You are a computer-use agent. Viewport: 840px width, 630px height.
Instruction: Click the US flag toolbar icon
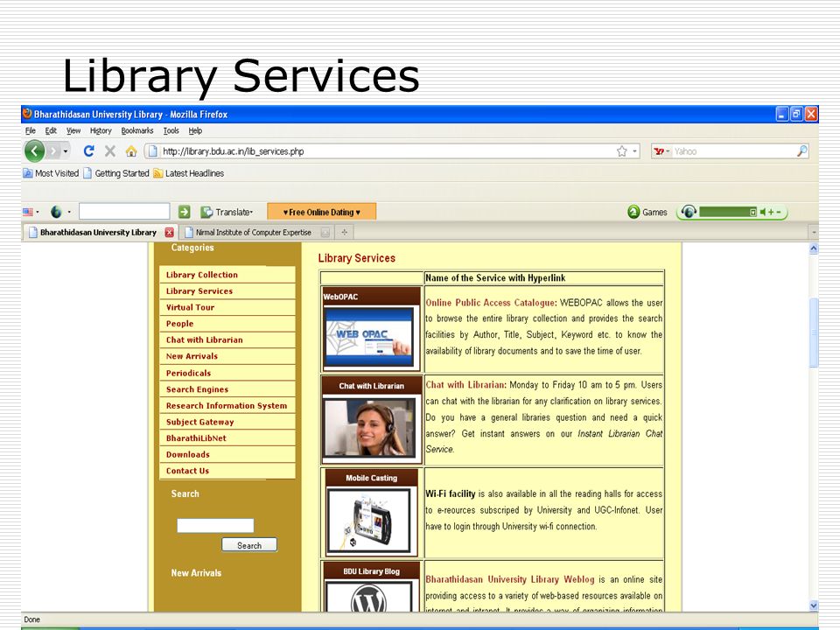(28, 212)
